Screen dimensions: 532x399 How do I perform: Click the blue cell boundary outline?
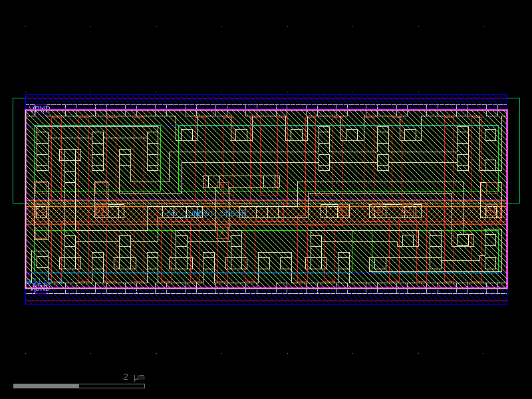[x=266, y=94]
